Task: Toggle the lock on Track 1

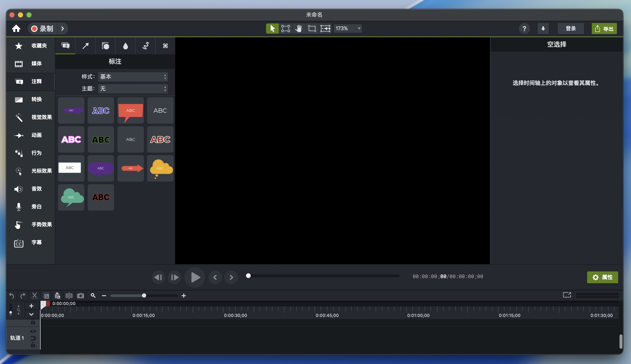Action: tap(33, 345)
